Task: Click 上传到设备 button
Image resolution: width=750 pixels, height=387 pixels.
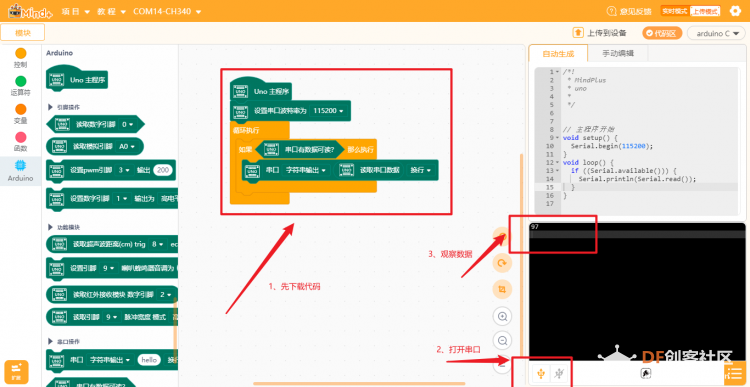Action: coord(600,33)
